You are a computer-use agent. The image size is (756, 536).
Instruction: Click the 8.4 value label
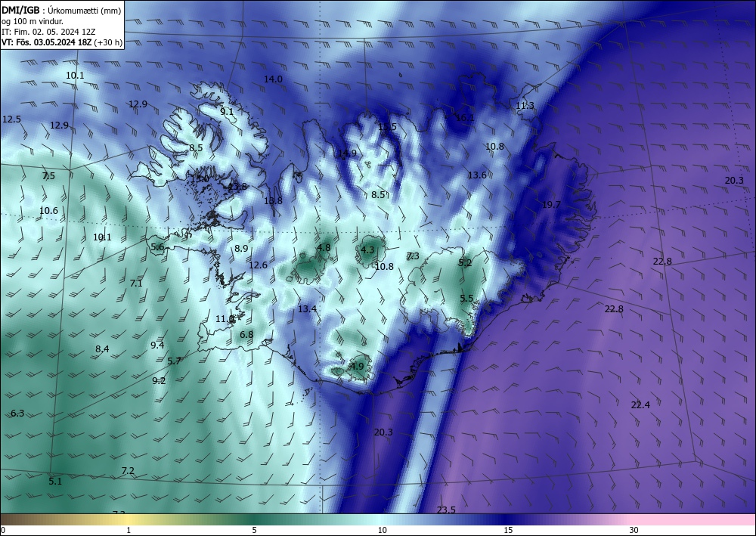click(x=102, y=349)
